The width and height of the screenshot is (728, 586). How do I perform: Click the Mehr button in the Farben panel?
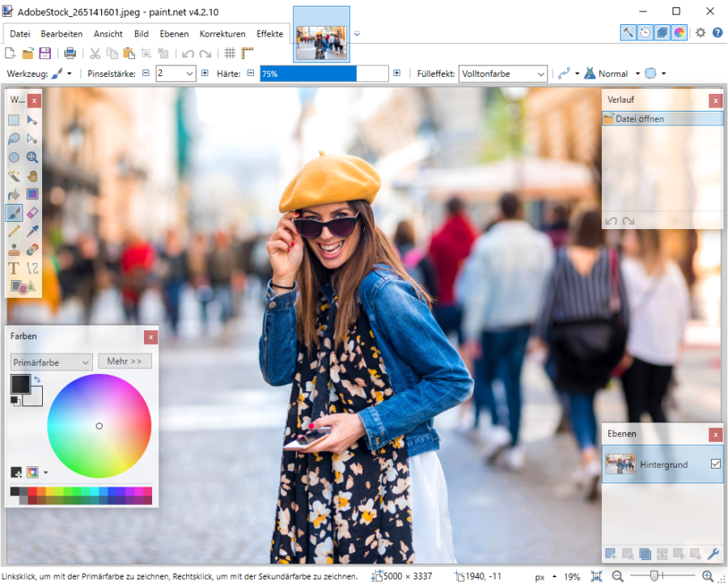(x=125, y=361)
